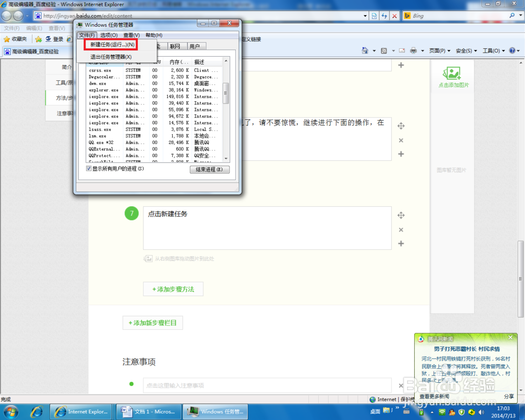Click the move handle beside step 7
Image resolution: width=525 pixels, height=420 pixels.
tap(401, 215)
